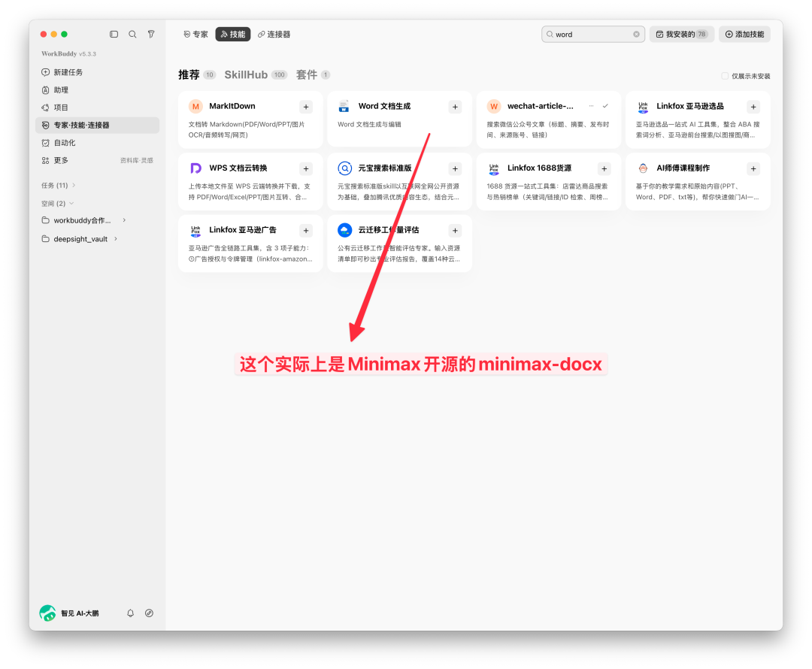812x669 pixels.
Task: Expand the 任务 (11) section
Action: pos(59,186)
